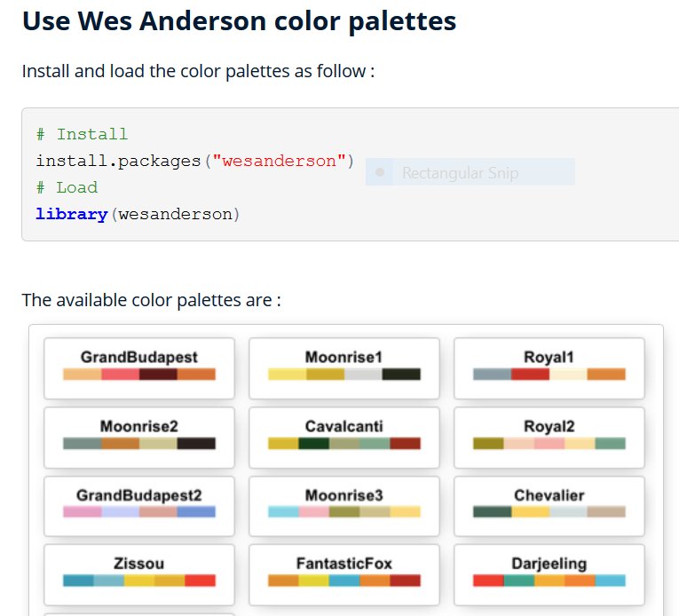Pick the blue swatch in FantasticFox
This screenshot has width=679, height=616.
[344, 580]
